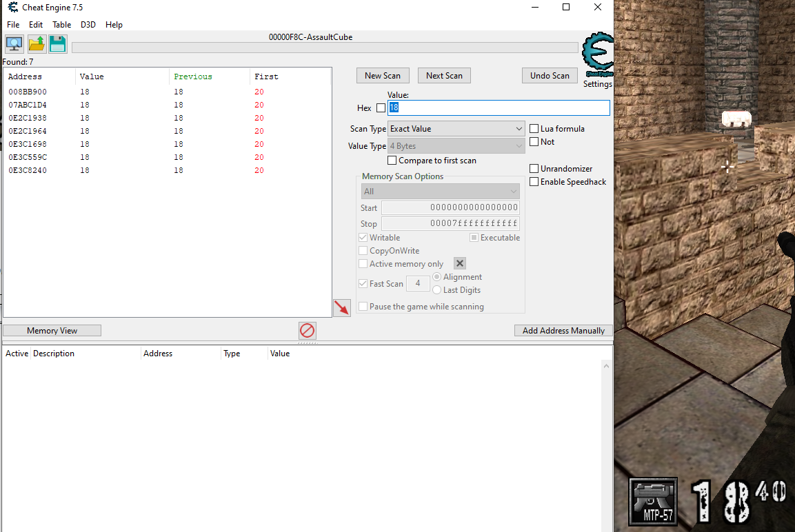795x532 pixels.
Task: Toggle the Fast Scan checkbox
Action: (x=363, y=284)
